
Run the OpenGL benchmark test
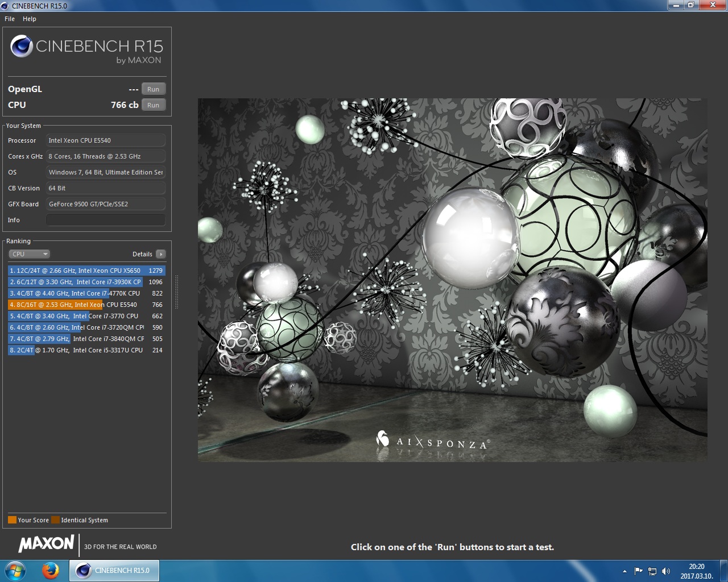(x=154, y=89)
